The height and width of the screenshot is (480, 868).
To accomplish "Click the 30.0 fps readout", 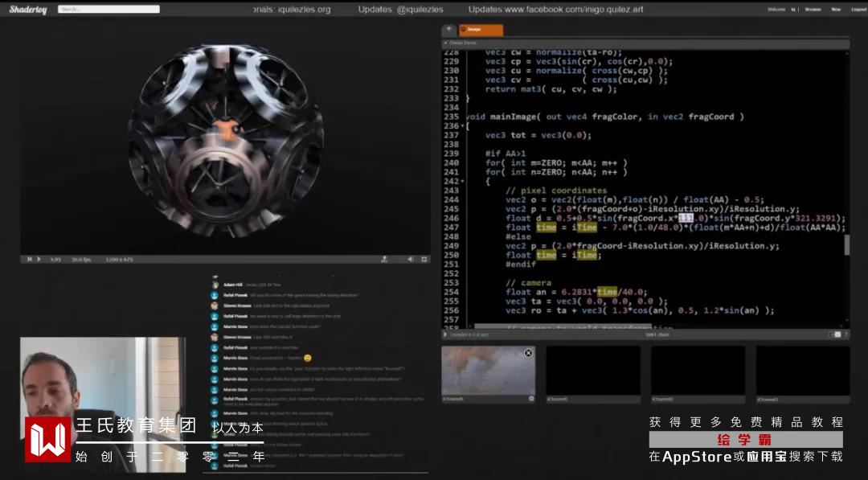I will 81,259.
